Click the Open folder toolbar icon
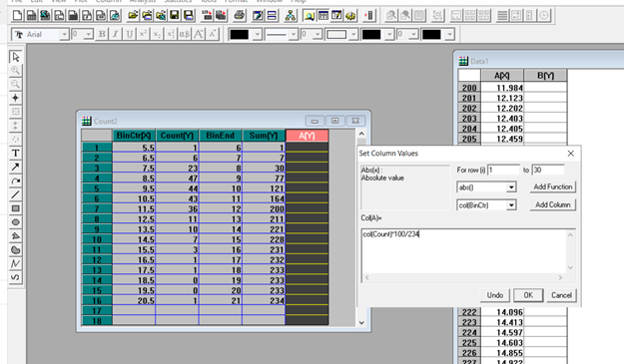 click(133, 16)
